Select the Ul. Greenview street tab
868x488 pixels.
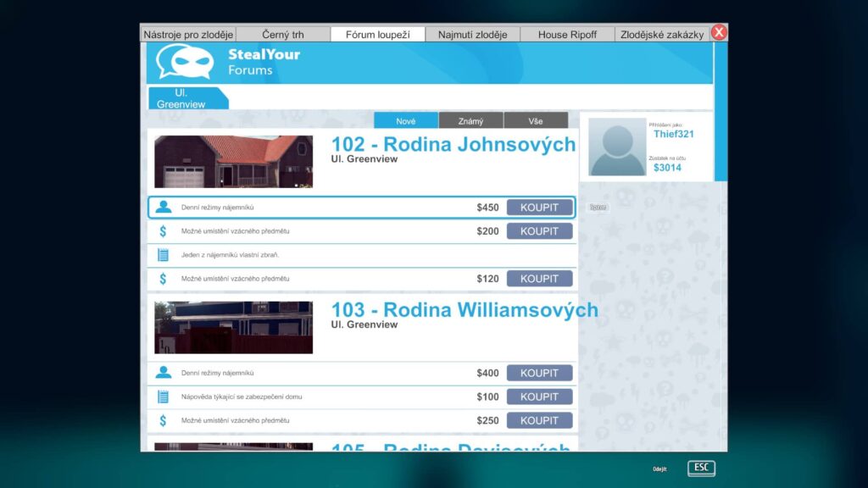click(187, 98)
